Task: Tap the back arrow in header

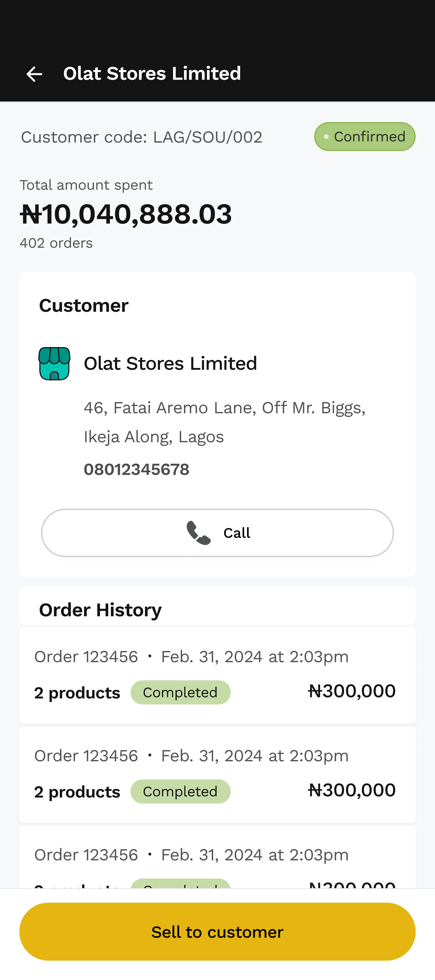Action: [34, 74]
